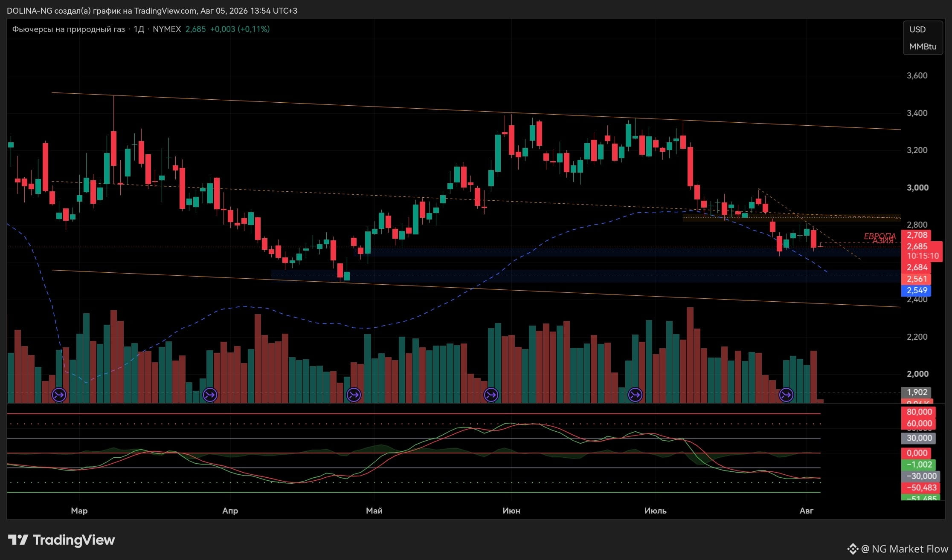Click the grey 30,000 indicator level tag
Image resolution: width=952 pixels, height=560 pixels.
click(919, 438)
